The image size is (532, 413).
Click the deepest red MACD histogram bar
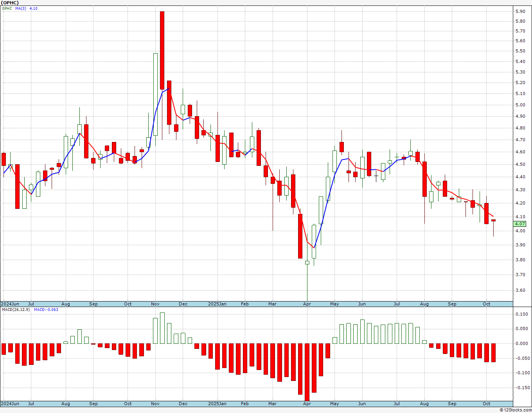[307, 372]
